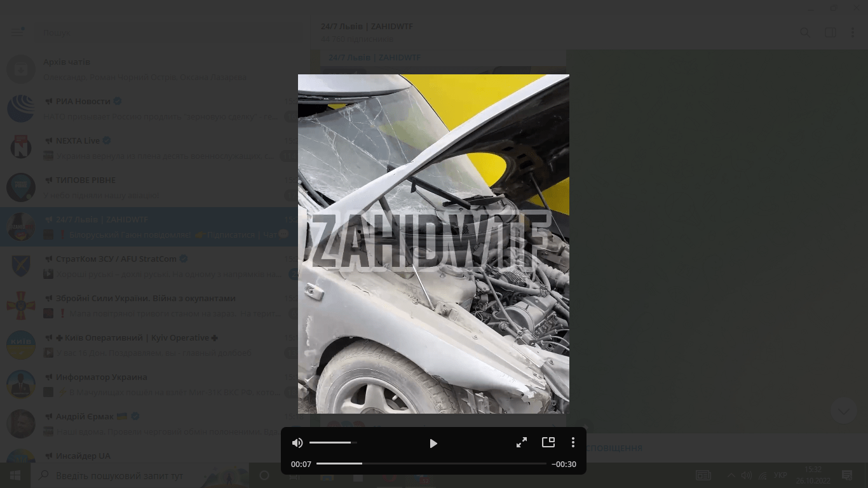Open Збройні Сили України channel

(155, 306)
